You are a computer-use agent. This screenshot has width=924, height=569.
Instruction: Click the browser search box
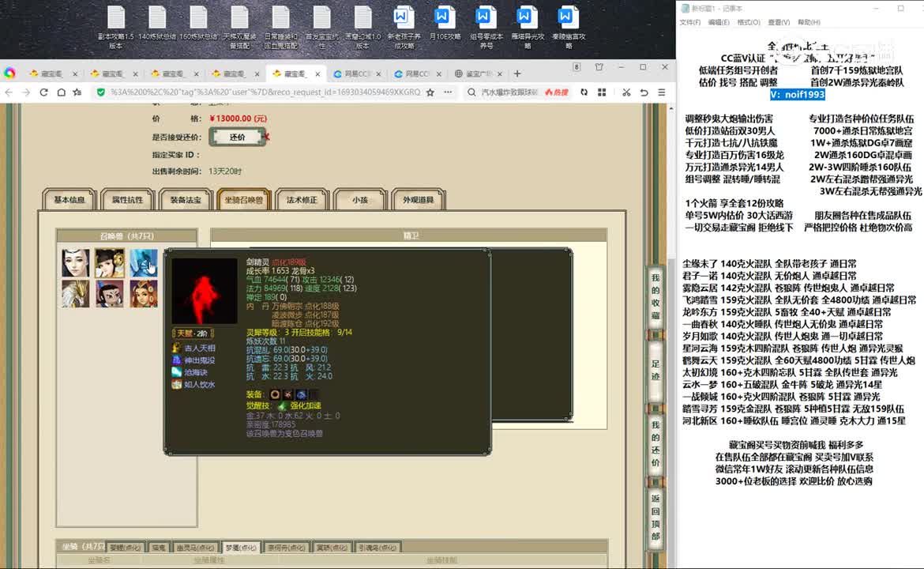[x=509, y=92]
